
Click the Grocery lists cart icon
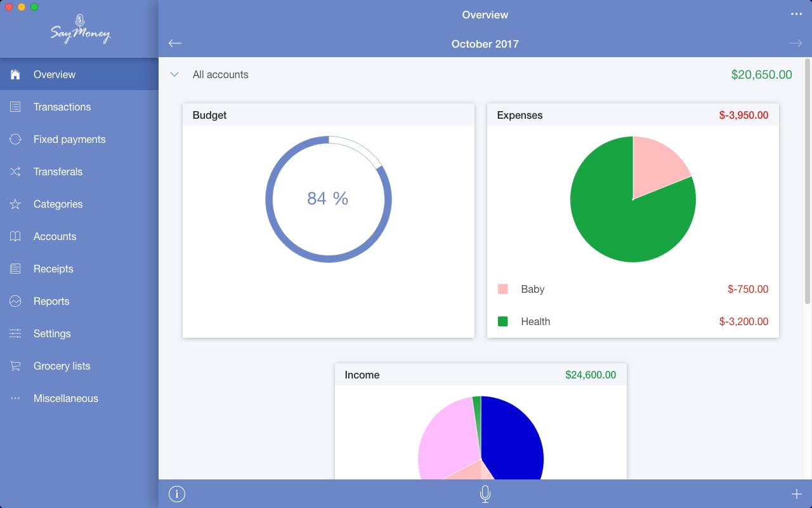(16, 366)
